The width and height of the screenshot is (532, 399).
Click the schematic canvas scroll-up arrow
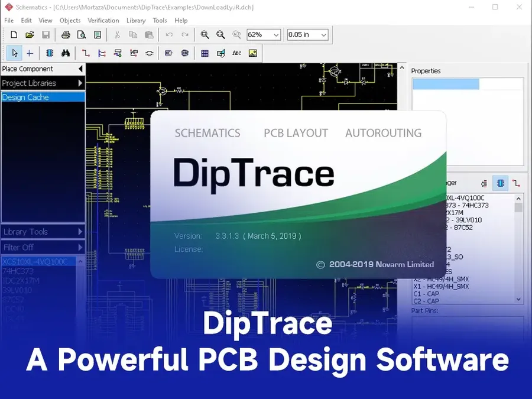pyautogui.click(x=402, y=68)
